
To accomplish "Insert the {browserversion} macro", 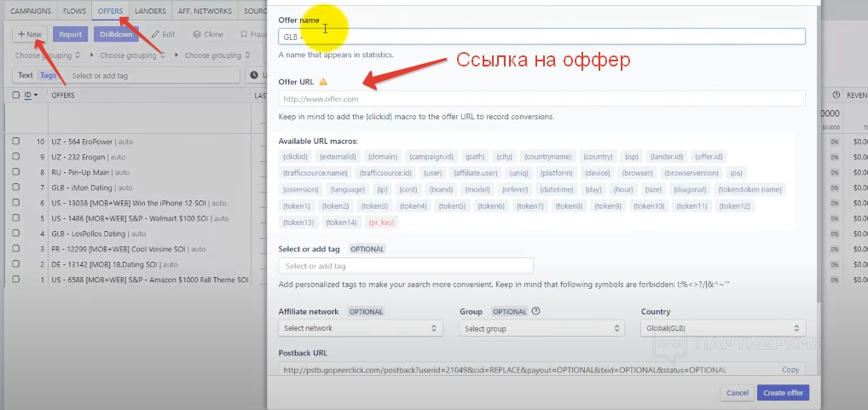I will point(691,173).
